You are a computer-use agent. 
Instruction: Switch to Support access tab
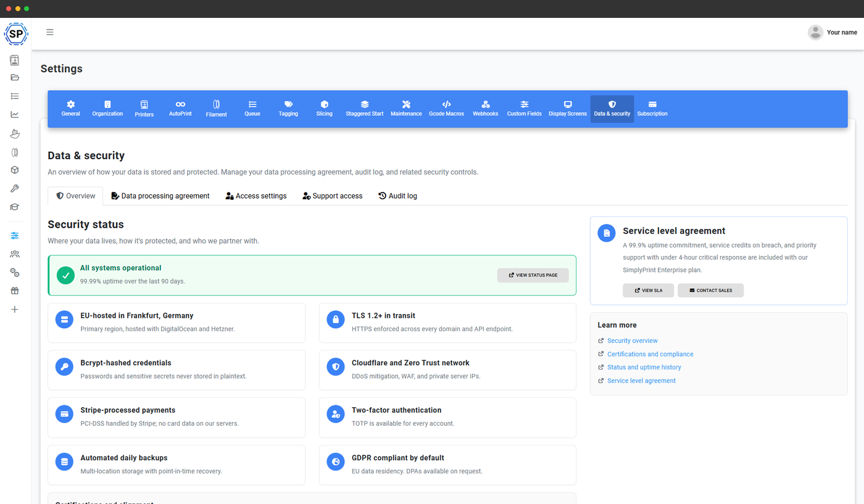point(333,196)
